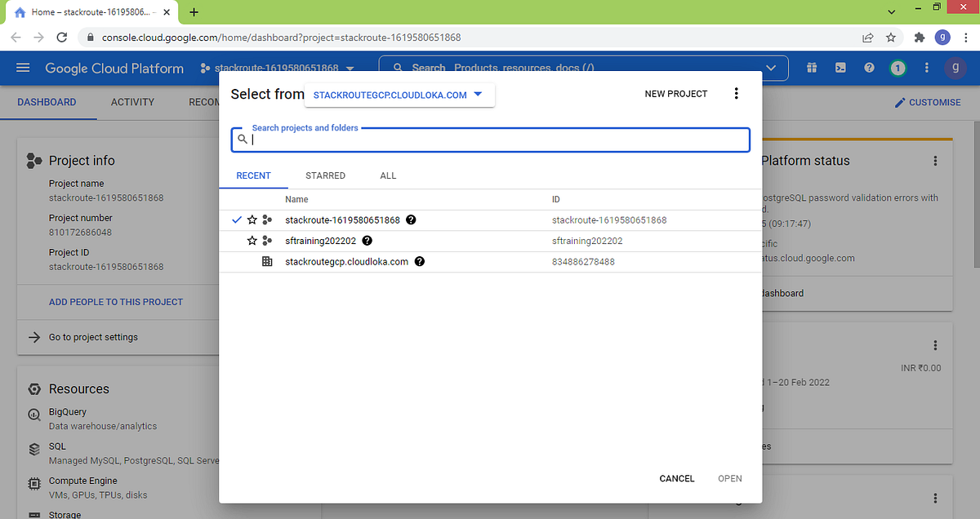Image resolution: width=980 pixels, height=519 pixels.
Task: Bookmark the page with the browser star
Action: (x=891, y=37)
